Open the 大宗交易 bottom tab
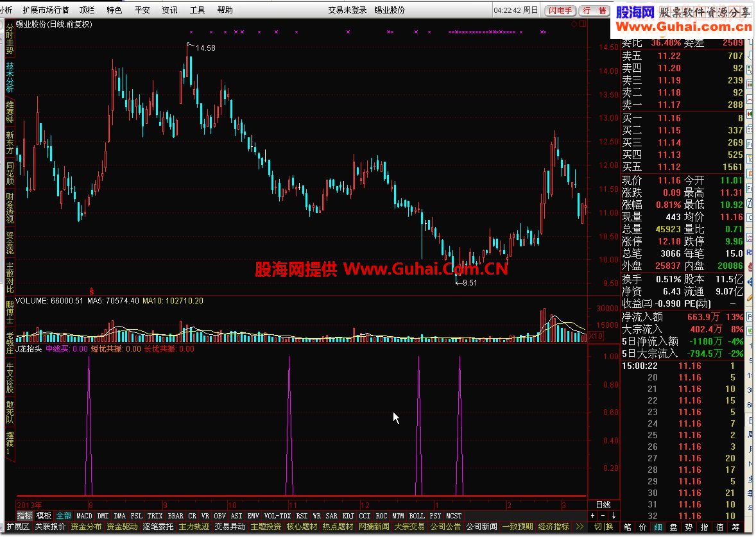 [410, 527]
